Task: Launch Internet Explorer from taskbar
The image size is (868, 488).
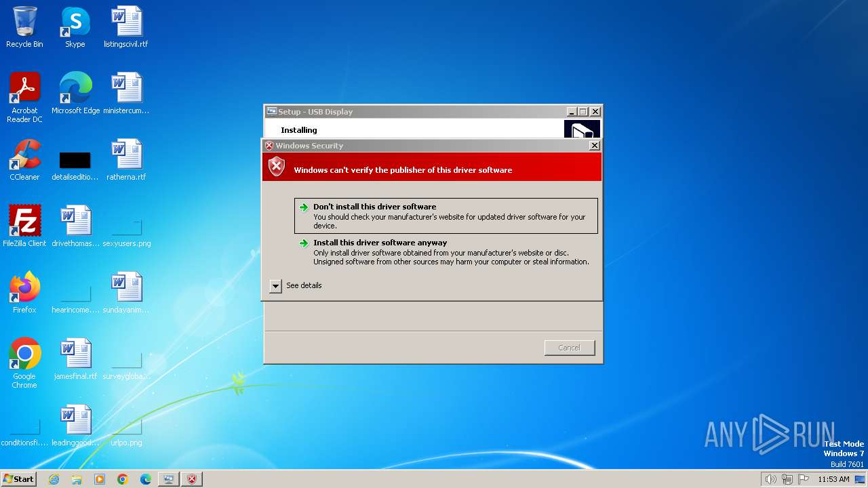Action: 54,479
